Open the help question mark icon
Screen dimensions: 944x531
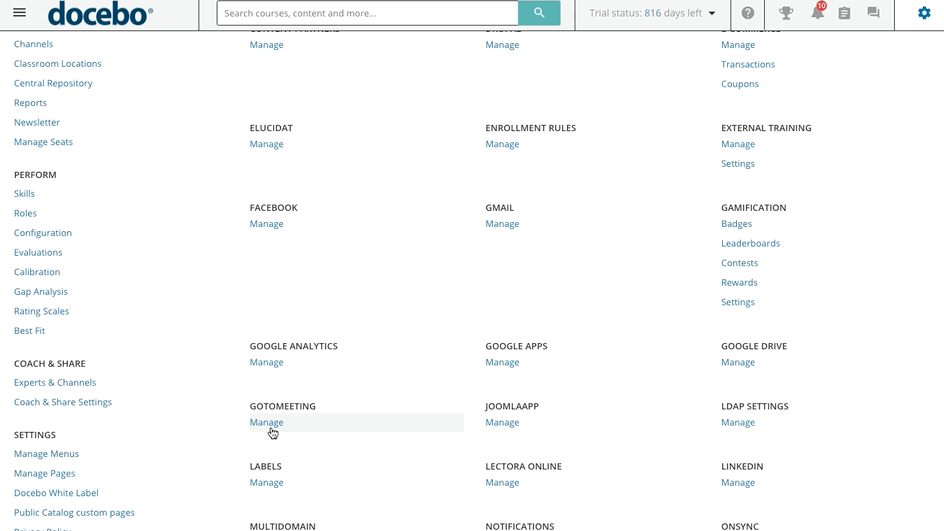tap(747, 13)
